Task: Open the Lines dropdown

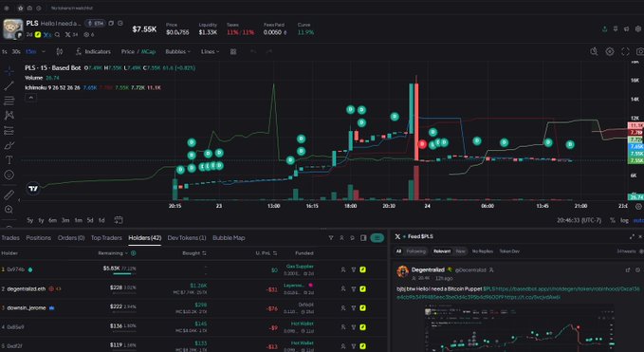Action: 210,52
